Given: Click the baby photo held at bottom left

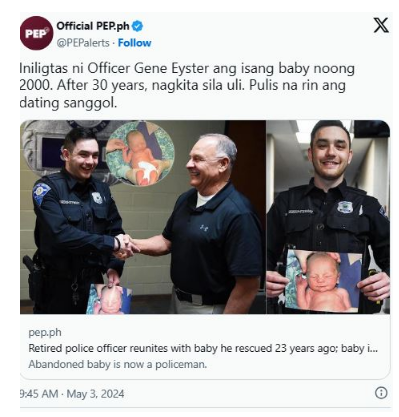Looking at the screenshot, I should click(109, 299).
